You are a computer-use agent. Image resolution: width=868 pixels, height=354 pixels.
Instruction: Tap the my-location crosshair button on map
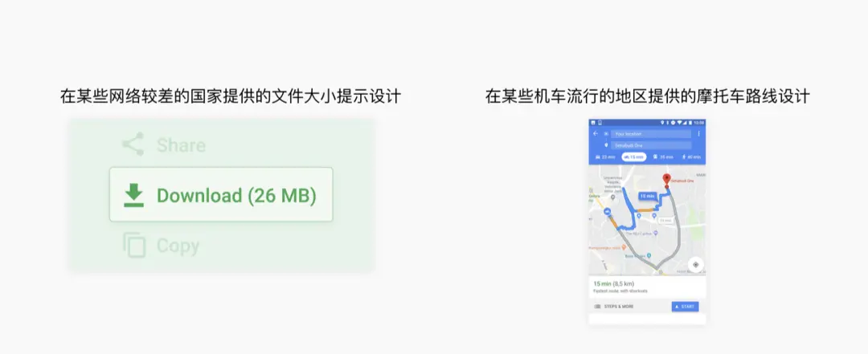696,264
